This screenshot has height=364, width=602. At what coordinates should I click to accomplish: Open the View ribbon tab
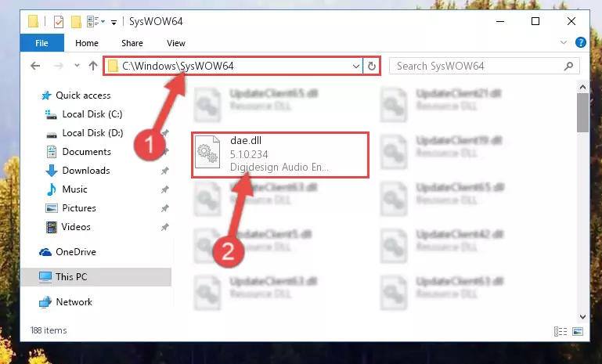point(176,43)
